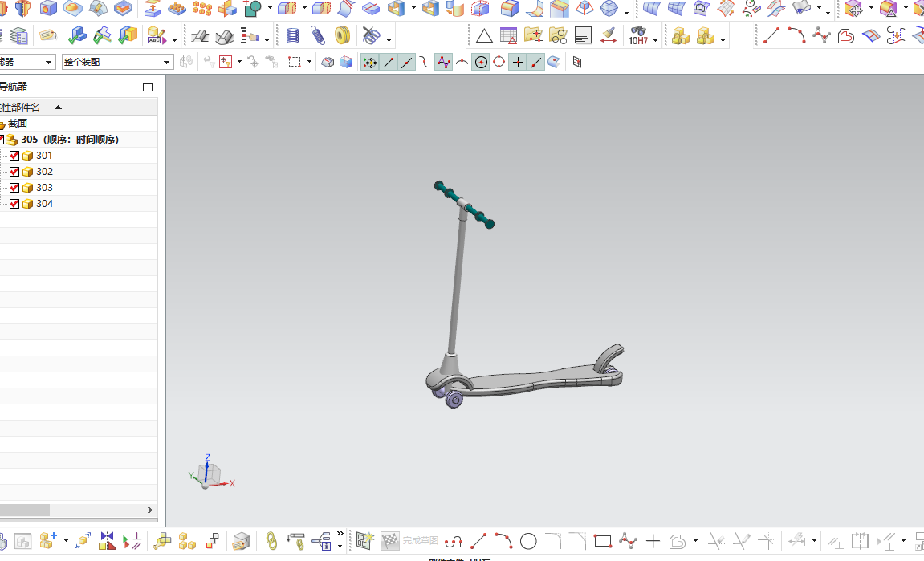The width and height of the screenshot is (924, 561).
Task: Select the circle sketch tool in the bottom toolbar
Action: coord(528,541)
